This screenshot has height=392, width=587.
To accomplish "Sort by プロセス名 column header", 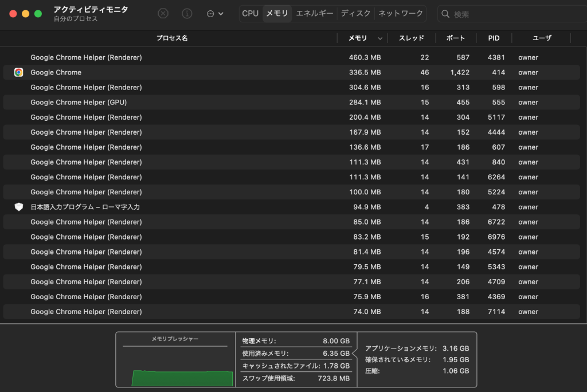I will coord(172,38).
